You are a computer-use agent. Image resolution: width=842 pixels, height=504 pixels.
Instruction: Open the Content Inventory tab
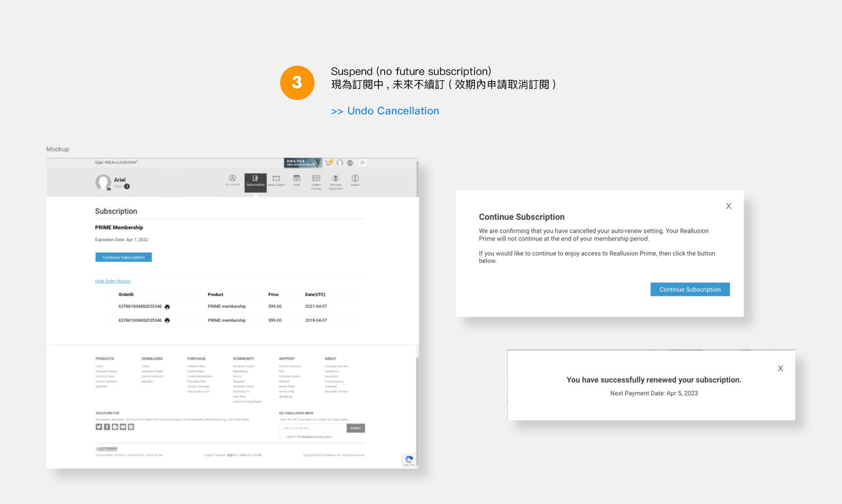click(x=316, y=181)
